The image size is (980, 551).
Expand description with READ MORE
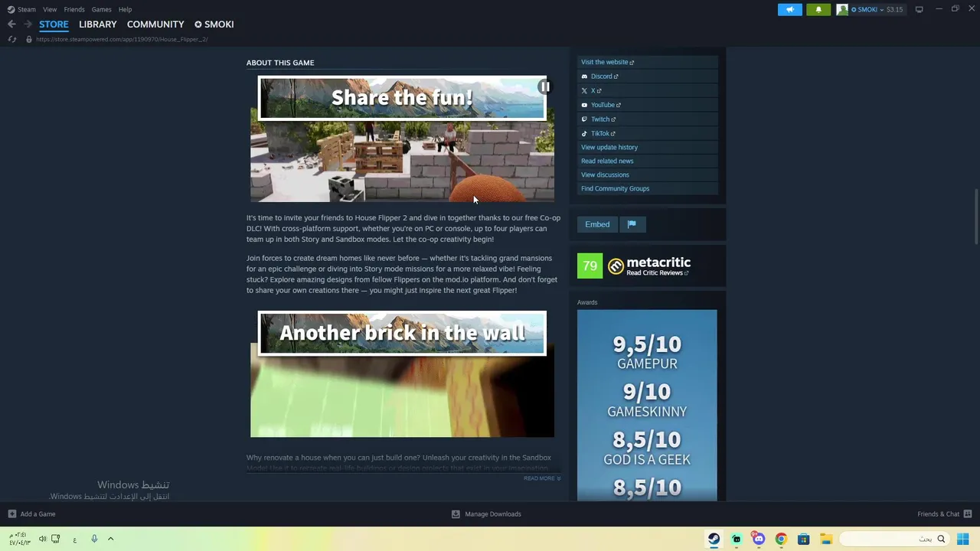[x=542, y=478]
